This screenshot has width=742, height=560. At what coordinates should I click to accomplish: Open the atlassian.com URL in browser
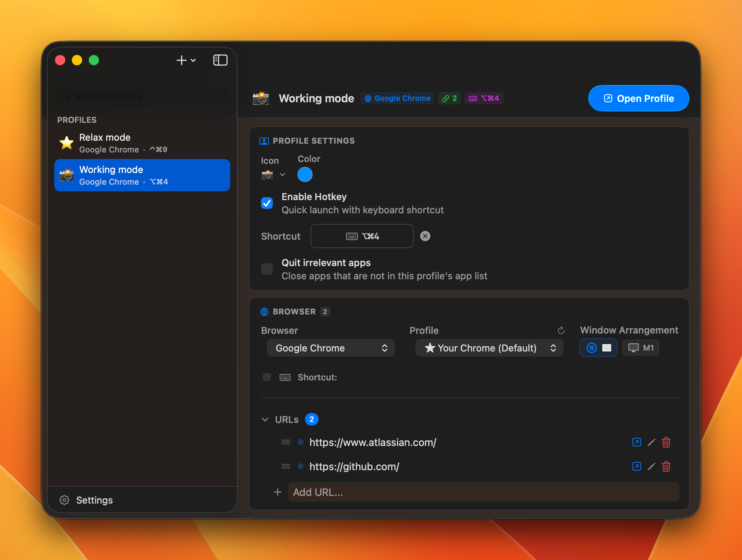click(636, 442)
